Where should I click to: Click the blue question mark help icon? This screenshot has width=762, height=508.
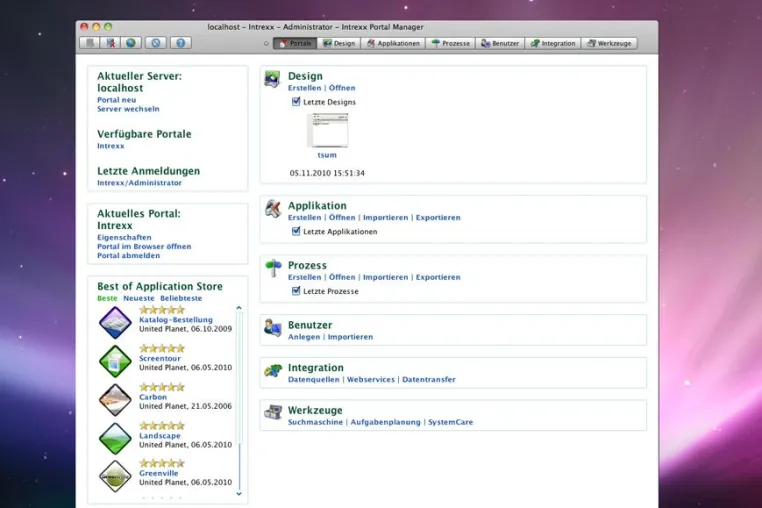(x=181, y=43)
